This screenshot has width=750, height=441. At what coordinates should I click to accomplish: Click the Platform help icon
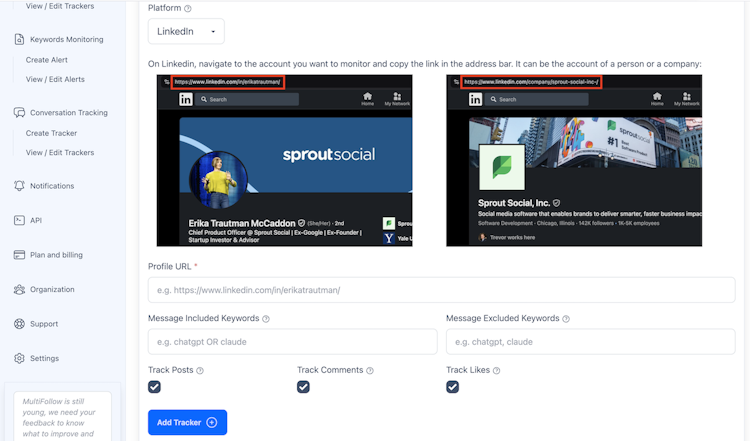tap(188, 9)
